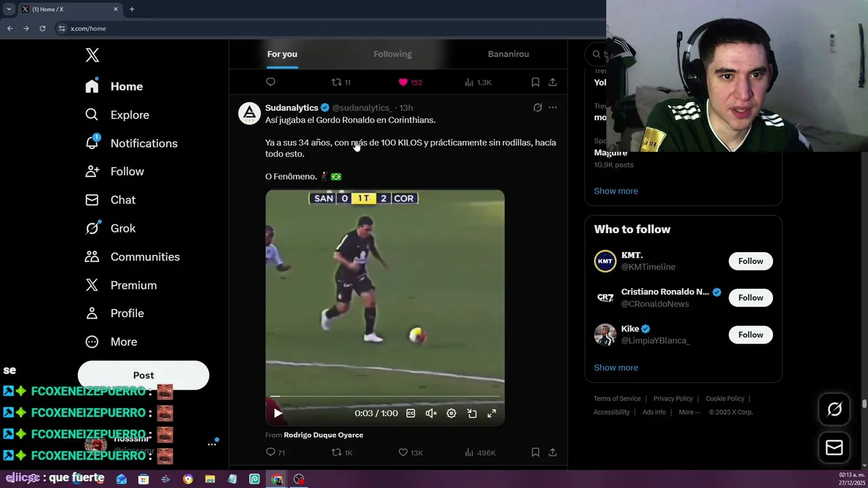Screen dimensions: 868x488
Task: Open a new browser tab
Action: pyautogui.click(x=132, y=9)
